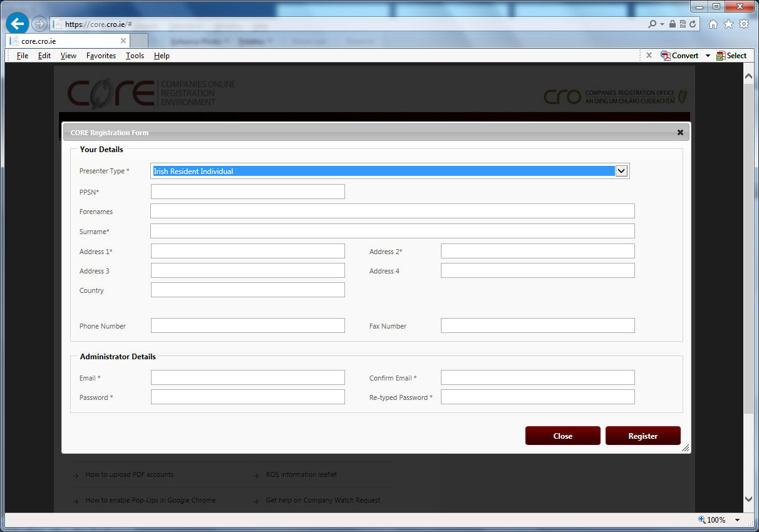Click the vertical scrollbar up arrow

coord(748,75)
